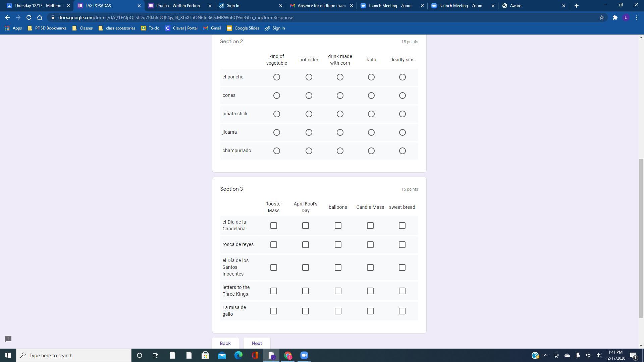The image size is (644, 362).
Task: Check Rooster Mass for La misa de gallo
Action: (x=273, y=311)
